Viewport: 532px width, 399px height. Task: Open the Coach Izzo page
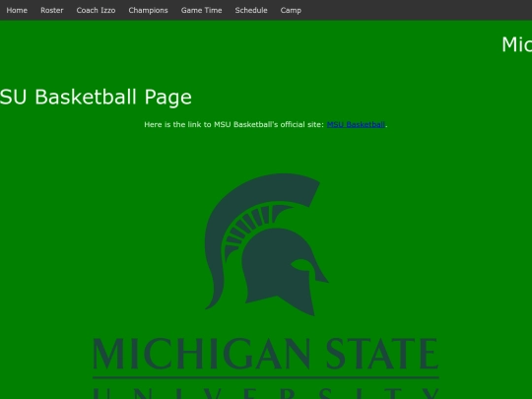tap(96, 10)
